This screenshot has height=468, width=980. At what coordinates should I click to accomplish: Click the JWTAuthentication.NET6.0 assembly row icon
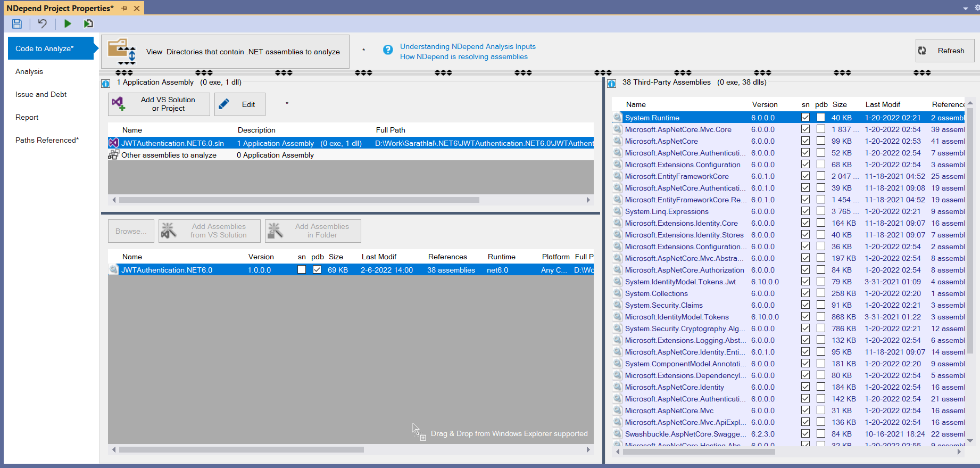pyautogui.click(x=114, y=269)
